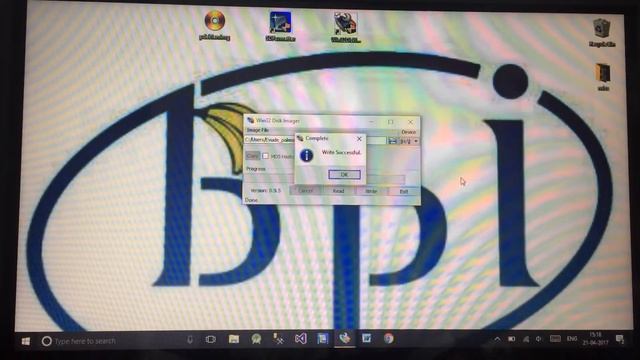This screenshot has width=640, height=360.
Task: Open the Device drive dropdown
Action: click(x=409, y=141)
